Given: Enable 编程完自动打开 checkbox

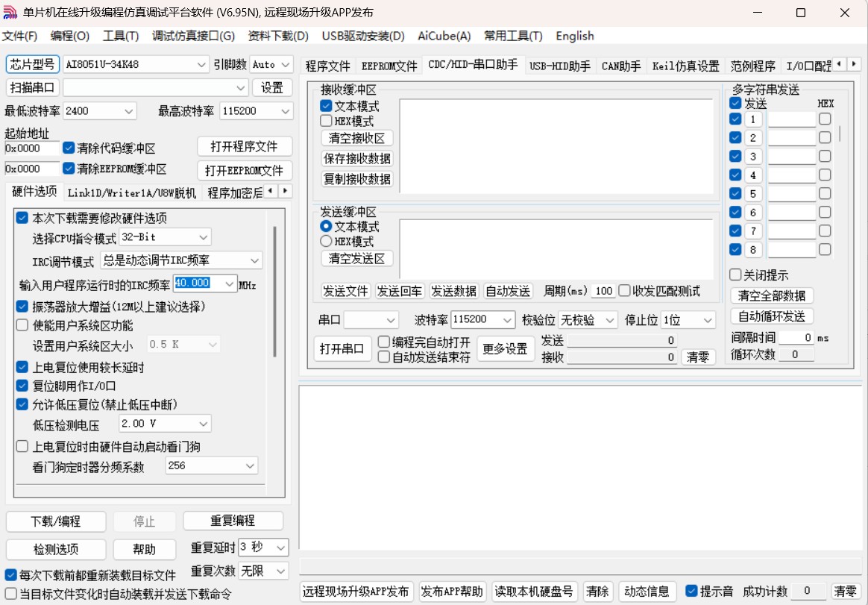Looking at the screenshot, I should pyautogui.click(x=383, y=342).
